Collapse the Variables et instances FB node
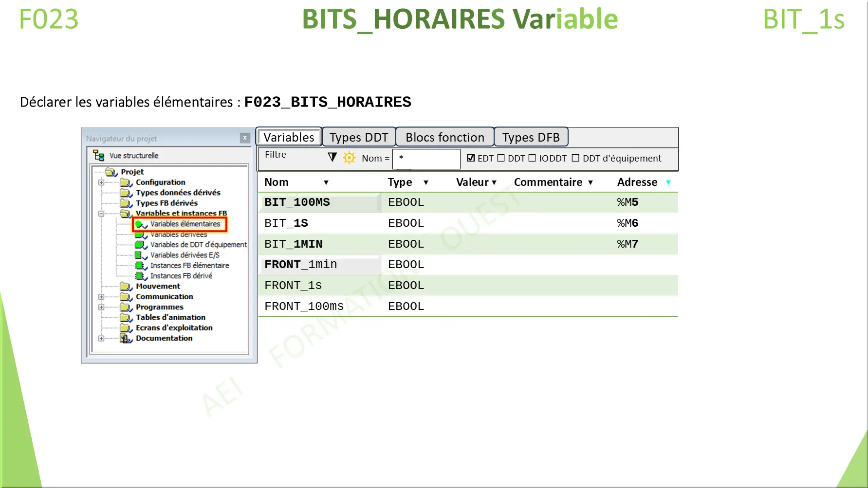Screen dimensions: 868x488 pos(101,213)
